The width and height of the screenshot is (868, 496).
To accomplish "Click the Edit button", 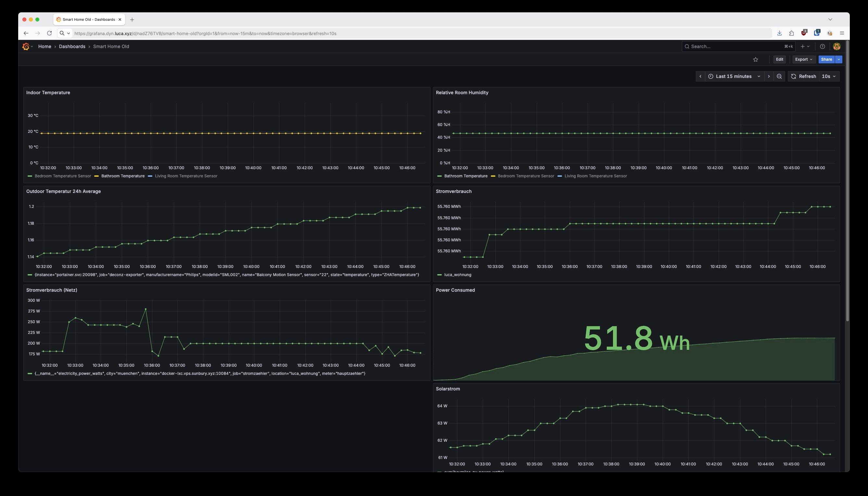I will (779, 59).
